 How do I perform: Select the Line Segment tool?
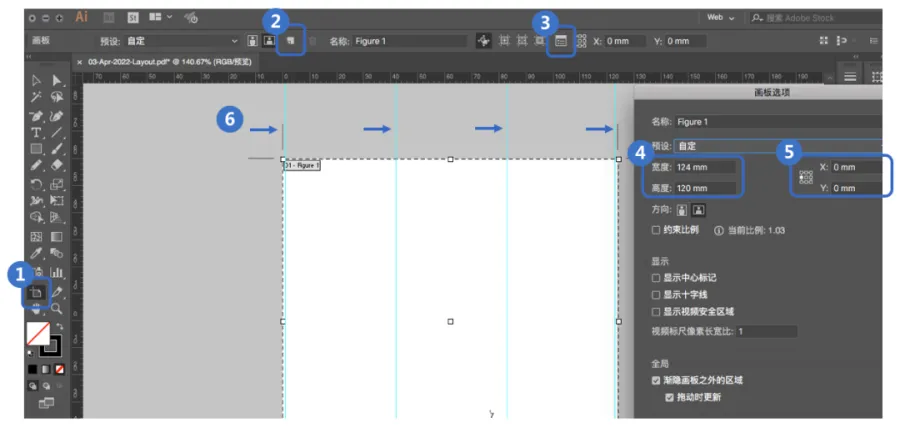coord(57,133)
